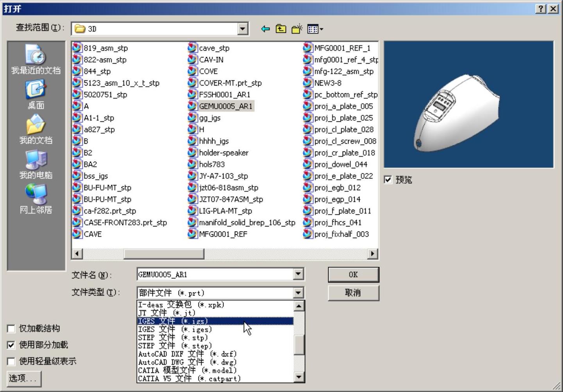Expand the 文件名 dropdown arrow
Viewport: 563px width, 392px height.
[298, 274]
